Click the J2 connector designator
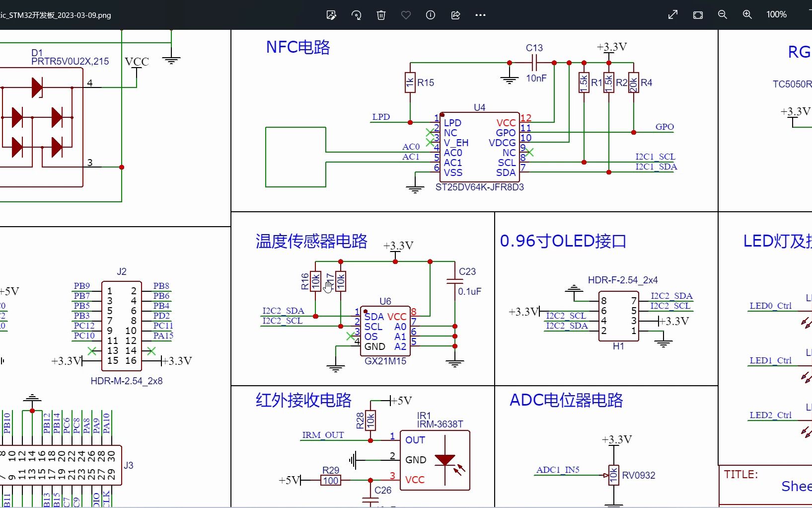 point(122,271)
